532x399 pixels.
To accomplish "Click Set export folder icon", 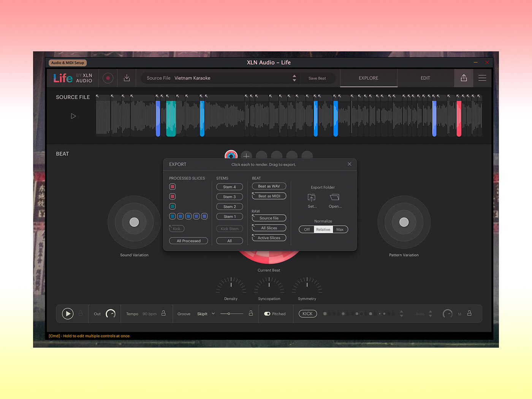I will [x=312, y=197].
